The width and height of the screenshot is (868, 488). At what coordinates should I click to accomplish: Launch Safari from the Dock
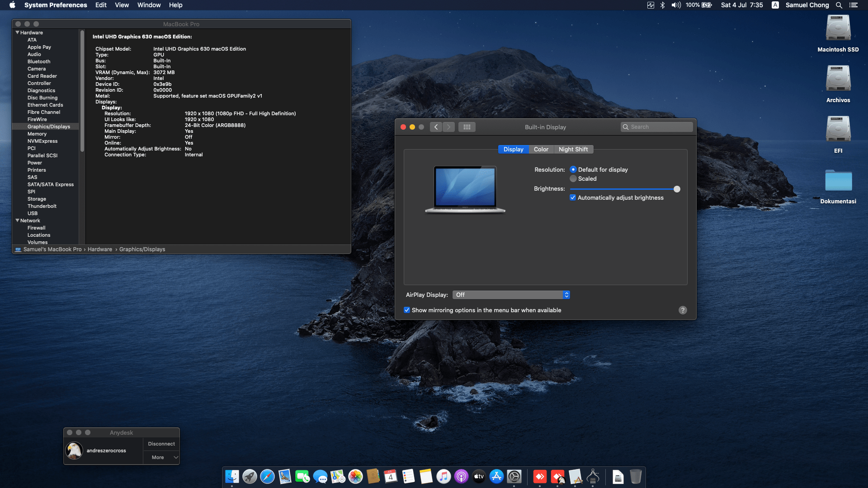point(267,476)
